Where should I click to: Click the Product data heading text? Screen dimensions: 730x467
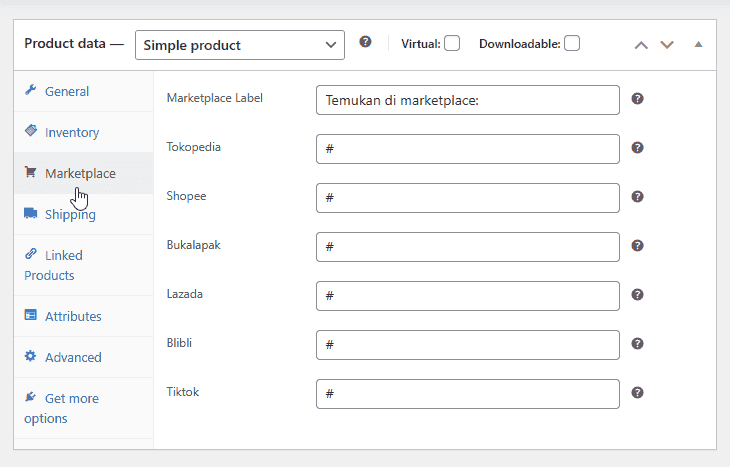pos(74,43)
